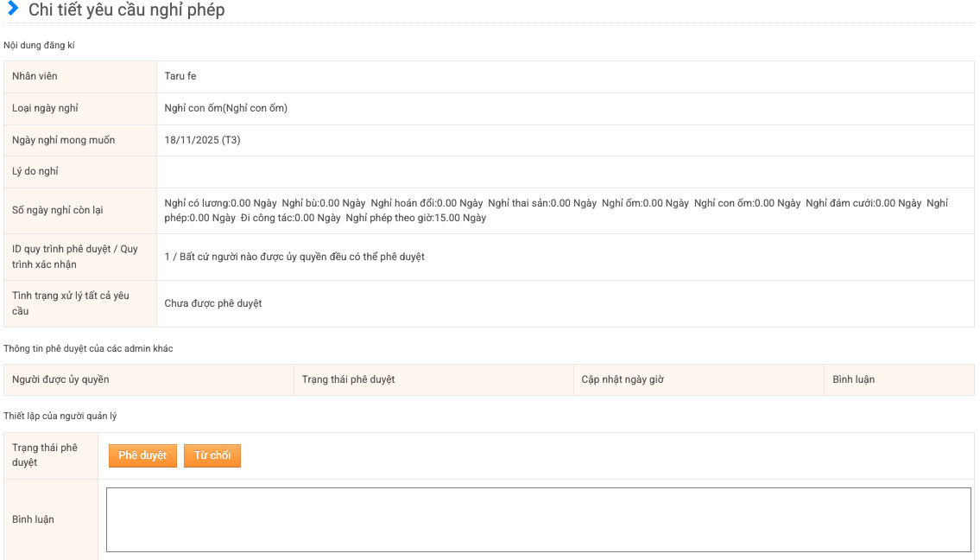Image resolution: width=980 pixels, height=560 pixels.
Task: Click the Nhân viên row label
Action: click(35, 76)
